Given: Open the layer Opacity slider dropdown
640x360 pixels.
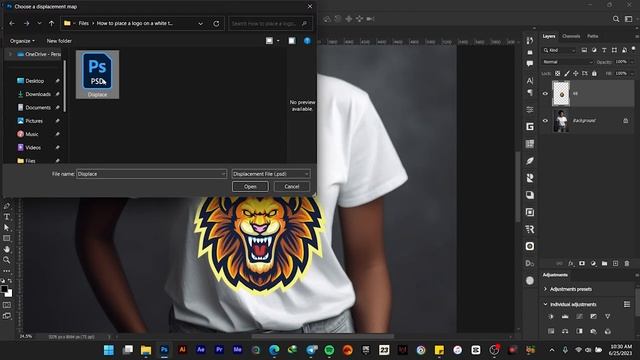Looking at the screenshot, I should click(632, 62).
